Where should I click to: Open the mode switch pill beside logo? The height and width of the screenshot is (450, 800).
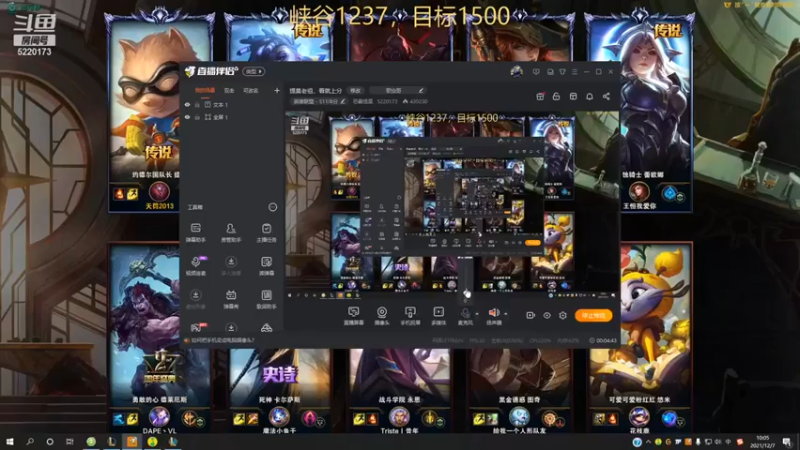(254, 71)
